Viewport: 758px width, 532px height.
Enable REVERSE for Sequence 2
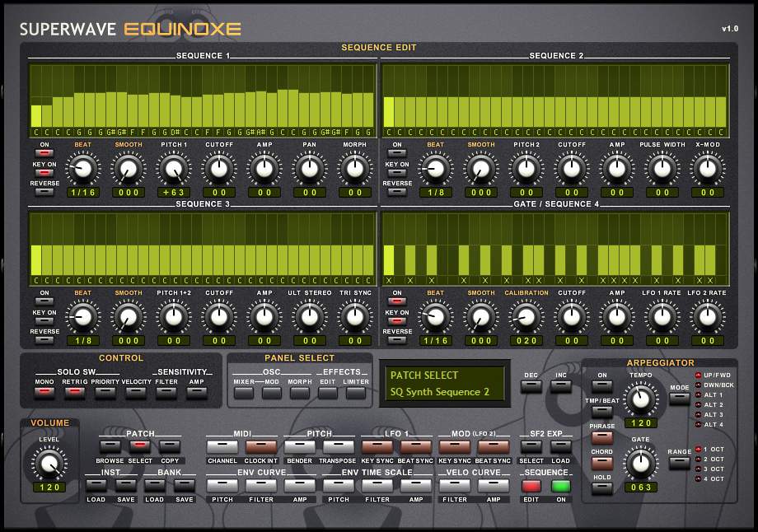(x=397, y=193)
